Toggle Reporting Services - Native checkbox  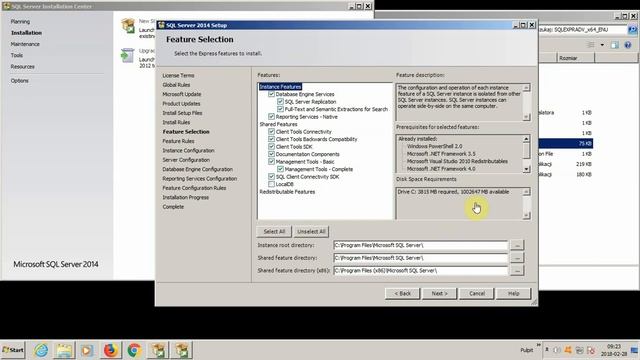pos(271,116)
